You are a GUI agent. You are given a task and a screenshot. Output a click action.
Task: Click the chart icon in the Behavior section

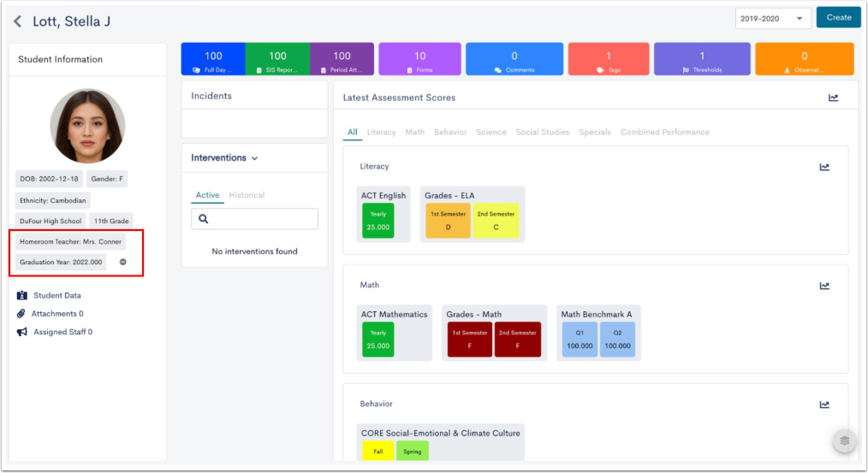pyautogui.click(x=824, y=405)
